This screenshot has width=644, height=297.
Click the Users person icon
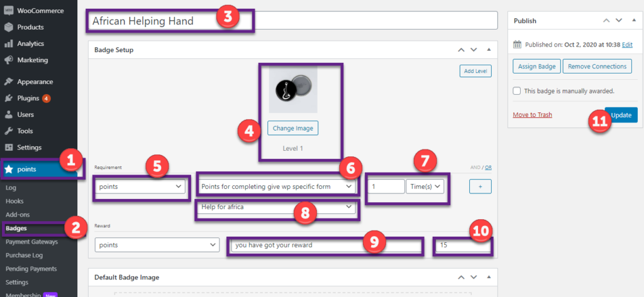[x=9, y=114]
